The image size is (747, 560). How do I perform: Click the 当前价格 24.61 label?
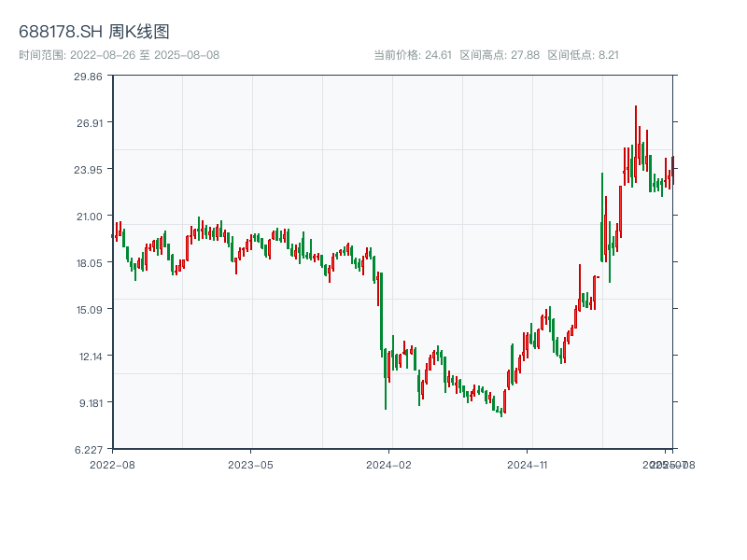(x=413, y=55)
